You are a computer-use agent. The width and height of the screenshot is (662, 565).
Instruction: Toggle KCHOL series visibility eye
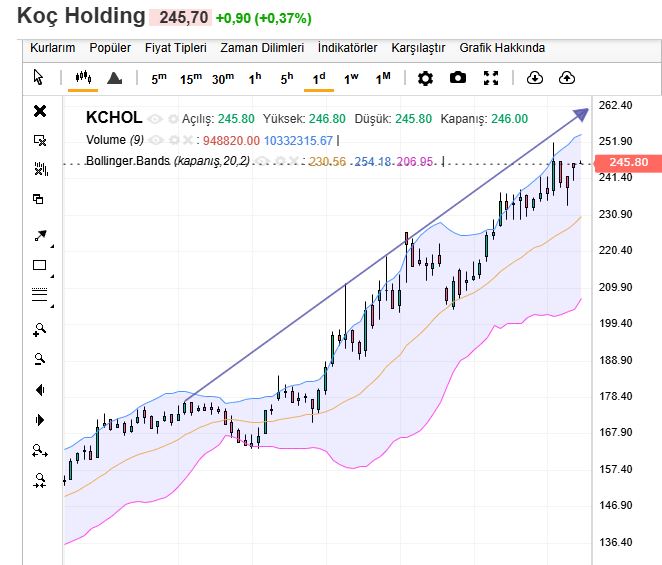click(155, 119)
